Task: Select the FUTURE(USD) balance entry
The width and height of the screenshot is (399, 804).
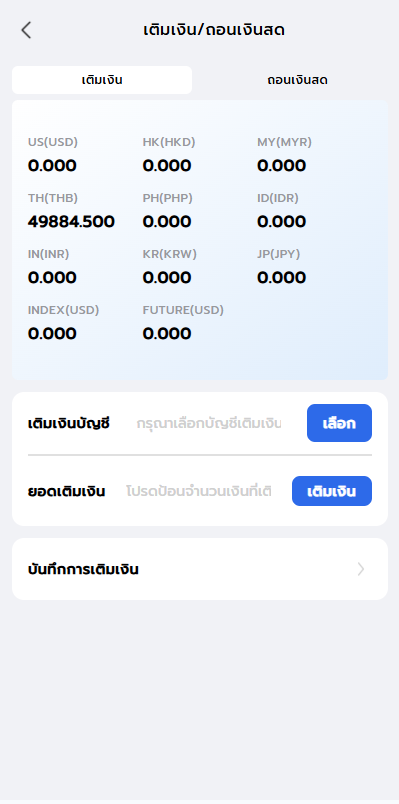Action: (x=183, y=323)
